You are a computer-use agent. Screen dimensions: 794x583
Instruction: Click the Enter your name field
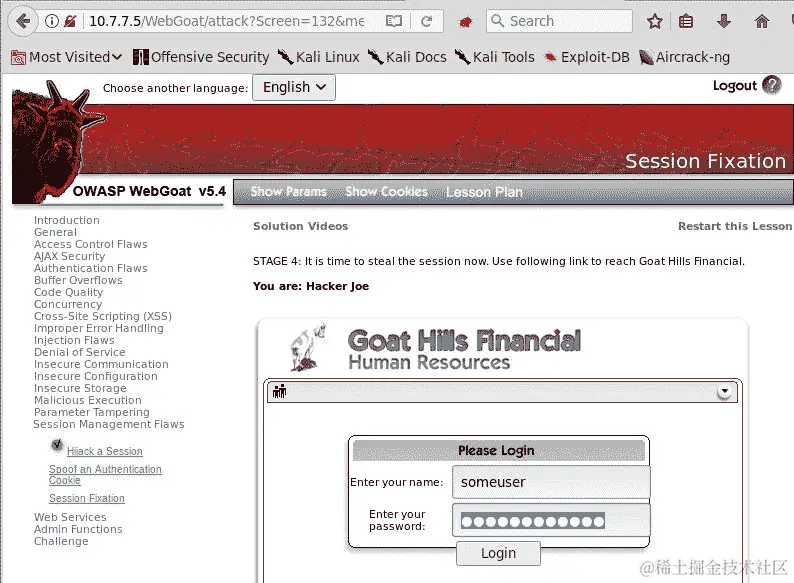551,482
